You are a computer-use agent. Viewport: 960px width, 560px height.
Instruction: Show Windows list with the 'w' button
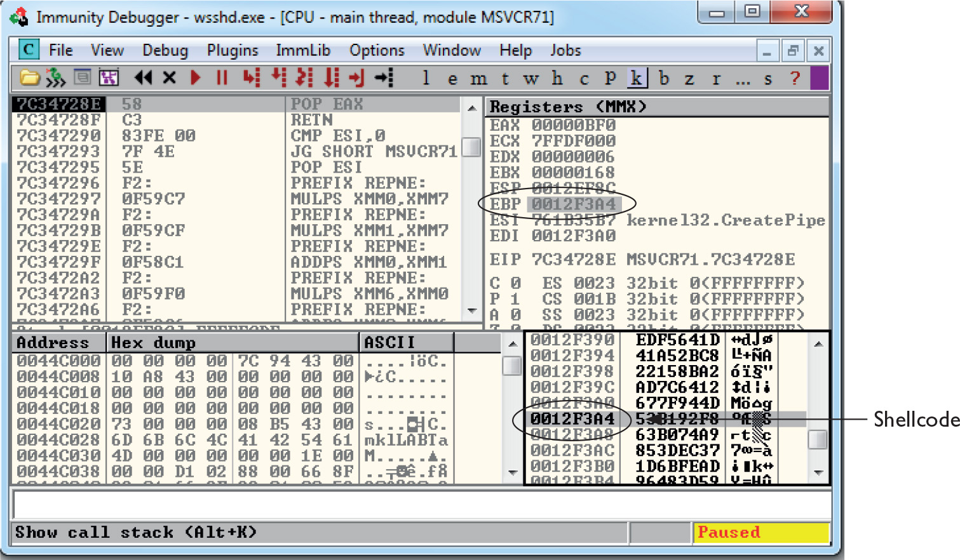point(531,79)
